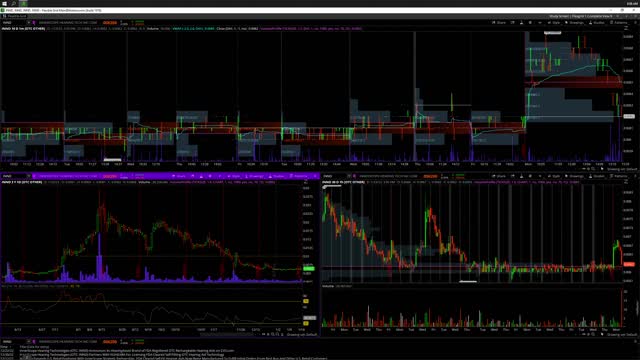This screenshot has height=360, width=640.
Task: Open Edit Studies beaker icon in bottom-left purple toolbar
Action: 201,176
